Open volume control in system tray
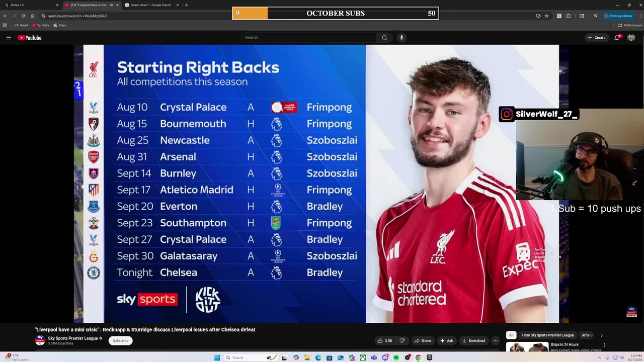 point(622,357)
